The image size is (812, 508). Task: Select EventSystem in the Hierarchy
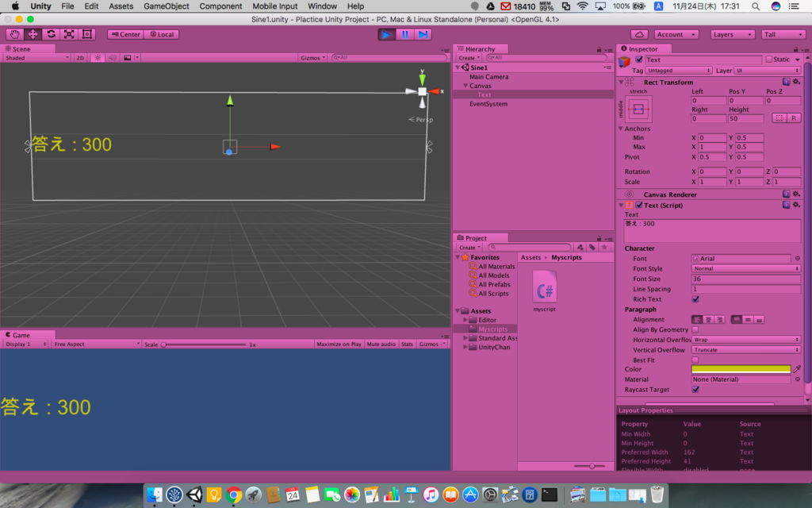pyautogui.click(x=488, y=104)
